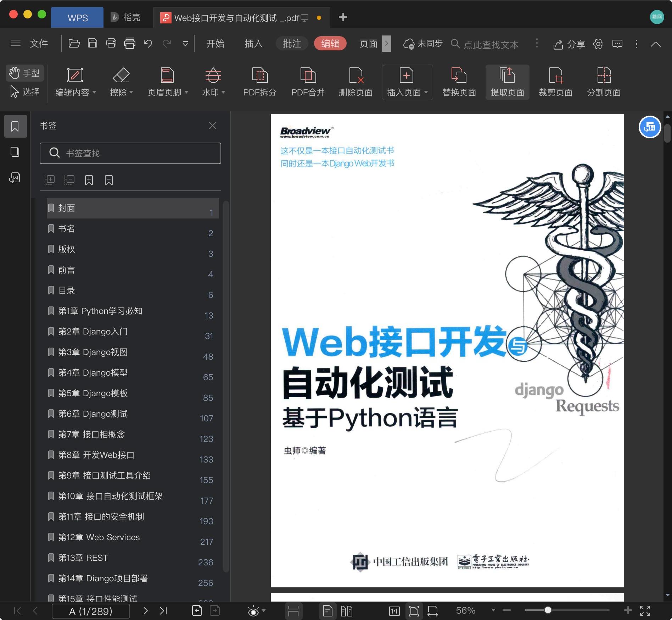Select the Hand tool (手型)
Image resolution: width=672 pixels, height=620 pixels.
[x=24, y=73]
